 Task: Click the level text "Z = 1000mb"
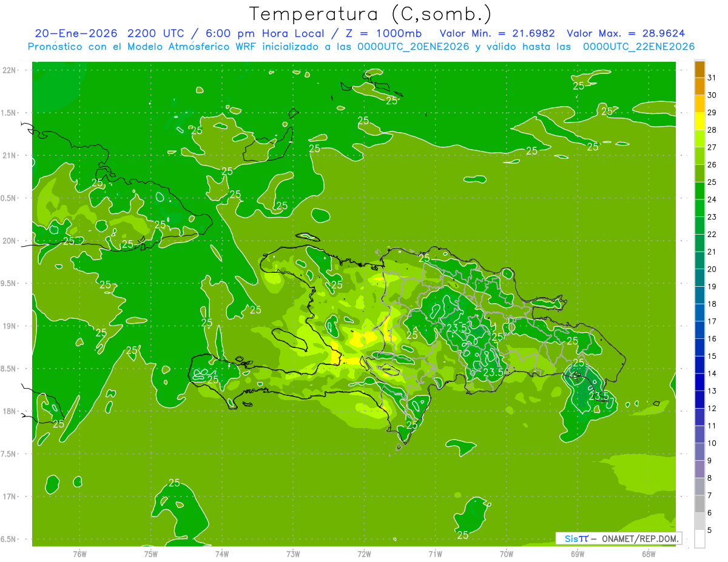[x=384, y=33]
